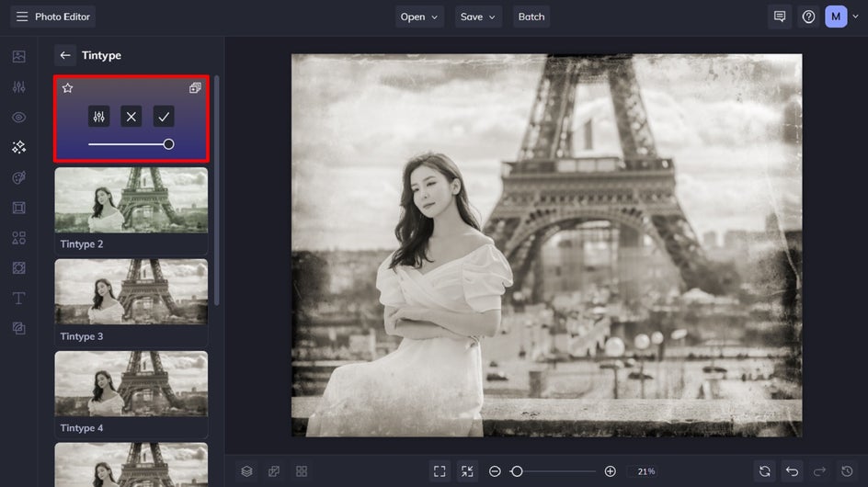Open the Textures tab at sidebar bottom
The image size is (868, 487).
click(18, 328)
